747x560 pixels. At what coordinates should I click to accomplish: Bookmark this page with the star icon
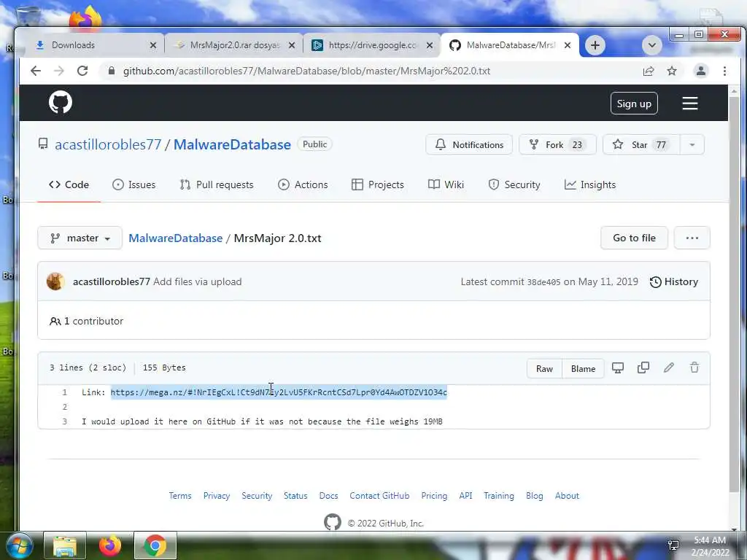pos(672,71)
